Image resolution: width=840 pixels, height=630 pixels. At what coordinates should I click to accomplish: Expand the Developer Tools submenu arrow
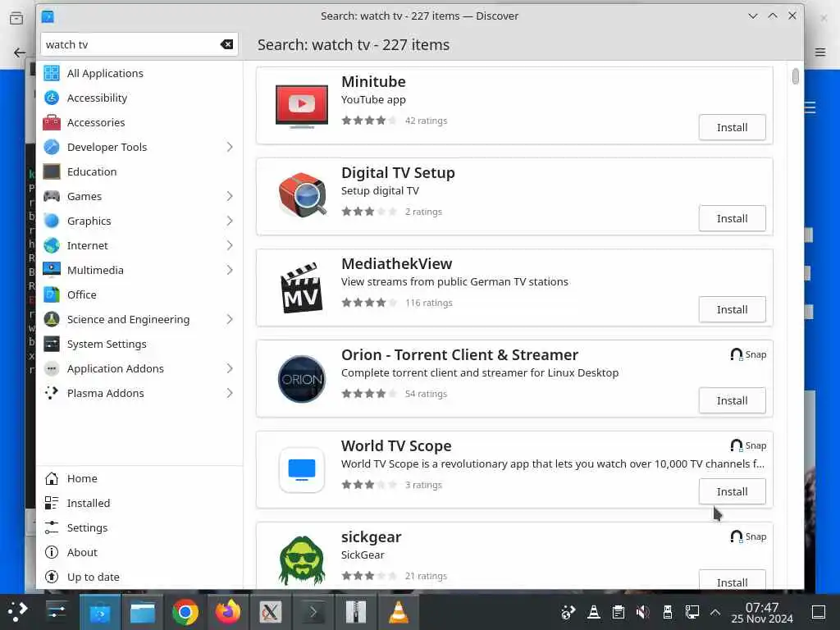230,148
